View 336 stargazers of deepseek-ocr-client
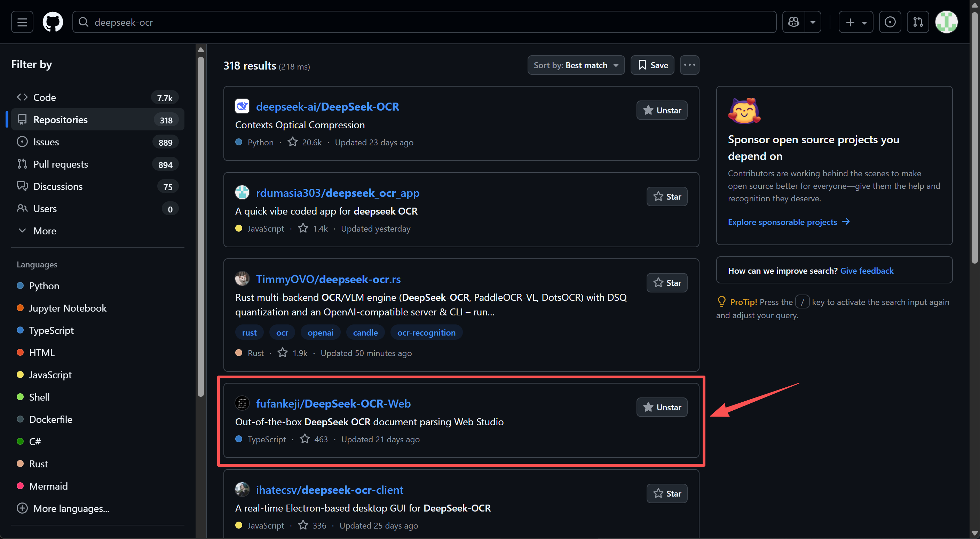980x539 pixels. pyautogui.click(x=312, y=525)
